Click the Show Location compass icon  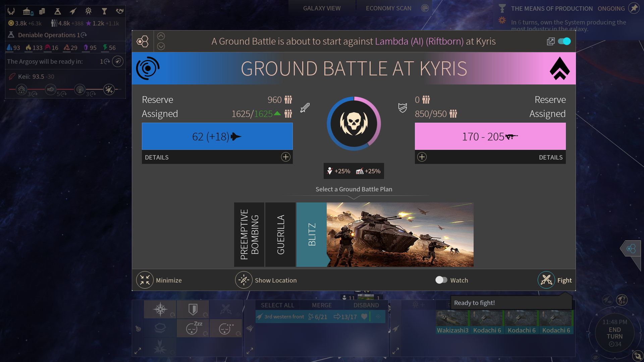click(244, 280)
